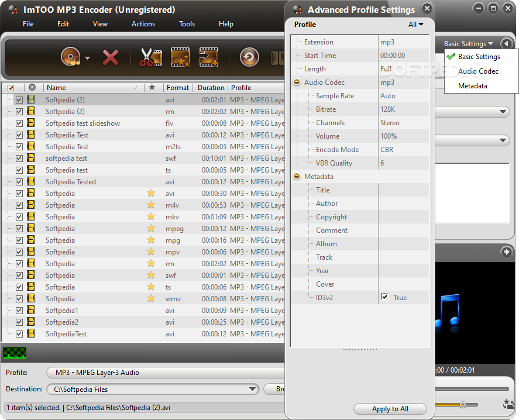The image size is (519, 420).
Task: Click the add output profile filmstrip icon
Action: point(208,57)
